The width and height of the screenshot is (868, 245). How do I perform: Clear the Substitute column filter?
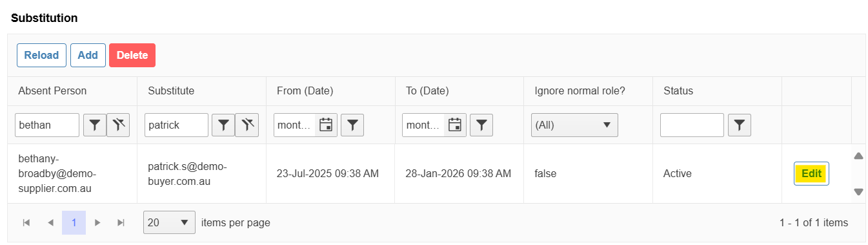coord(247,125)
